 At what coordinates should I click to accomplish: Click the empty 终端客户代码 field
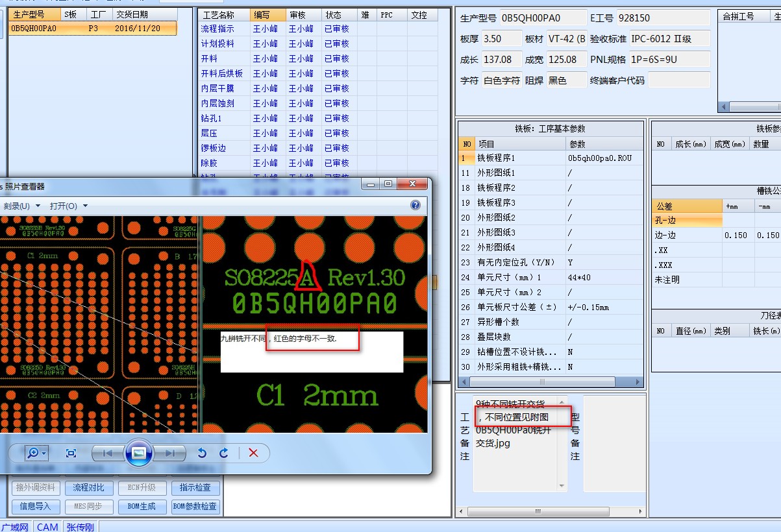[x=679, y=80]
